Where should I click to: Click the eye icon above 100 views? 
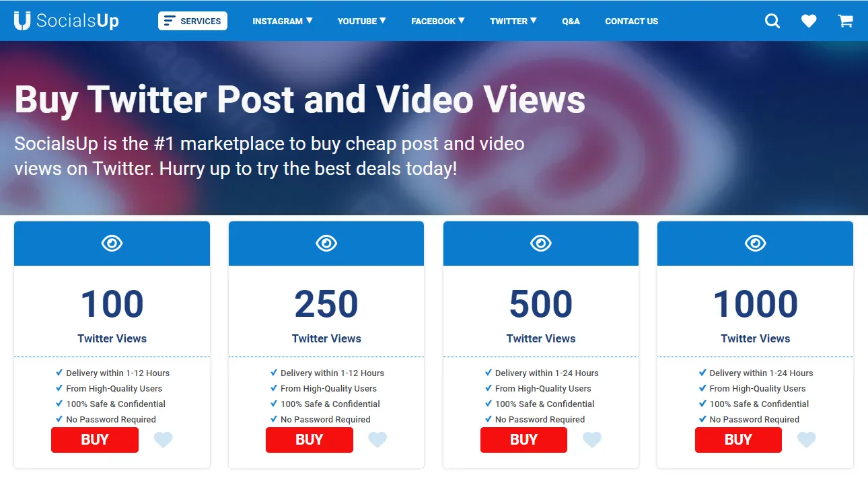(112, 243)
